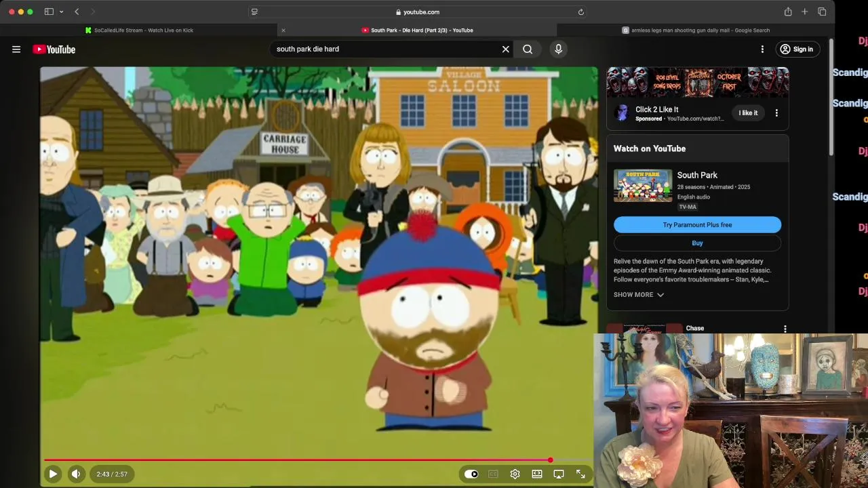Click the I like it ad button
The image size is (868, 488).
[748, 113]
